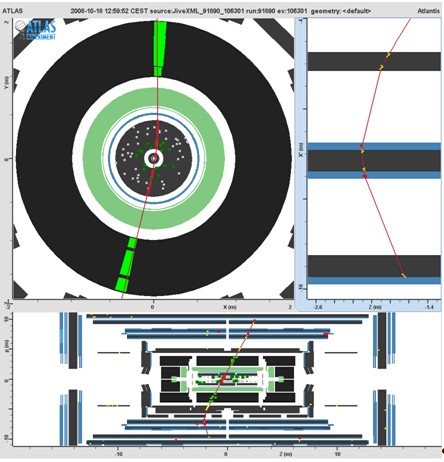Click the event source and run text
The image size is (444, 462).
point(189,11)
